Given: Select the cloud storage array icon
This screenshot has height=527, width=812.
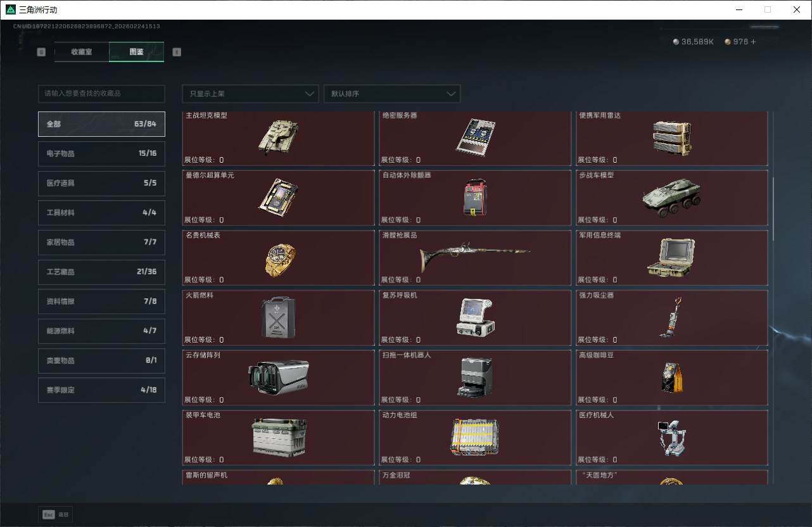Looking at the screenshot, I should pos(278,377).
